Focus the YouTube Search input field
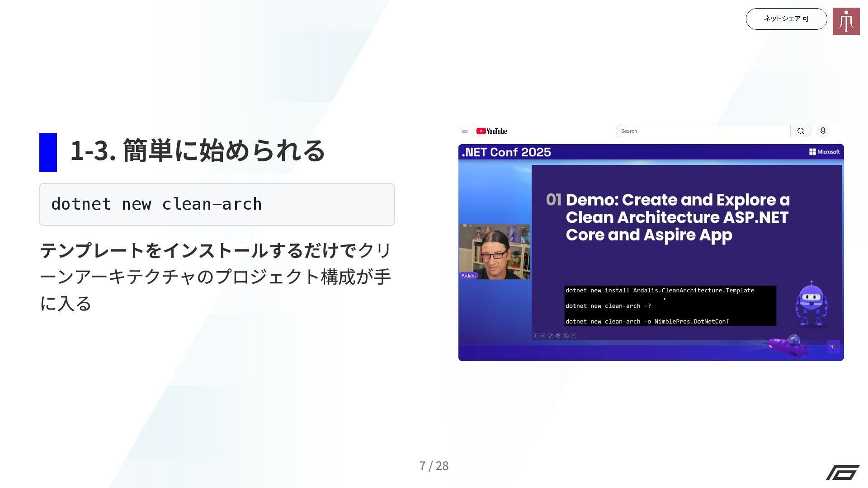 point(703,131)
